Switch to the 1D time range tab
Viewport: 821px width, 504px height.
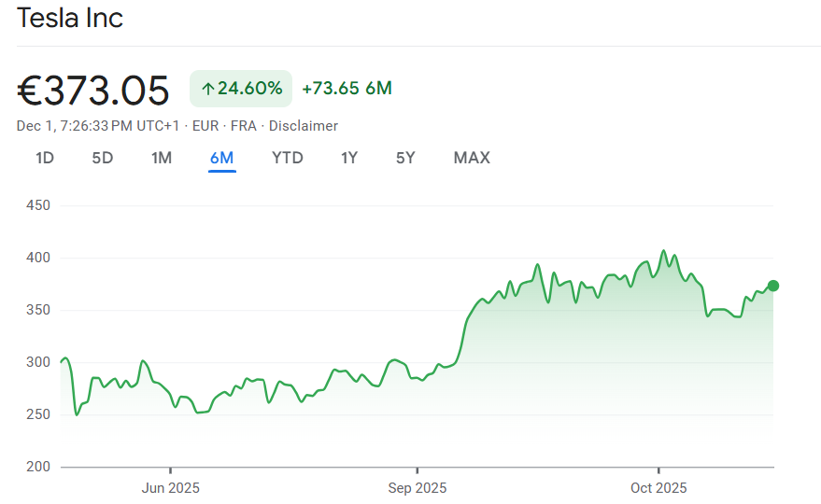tap(45, 158)
